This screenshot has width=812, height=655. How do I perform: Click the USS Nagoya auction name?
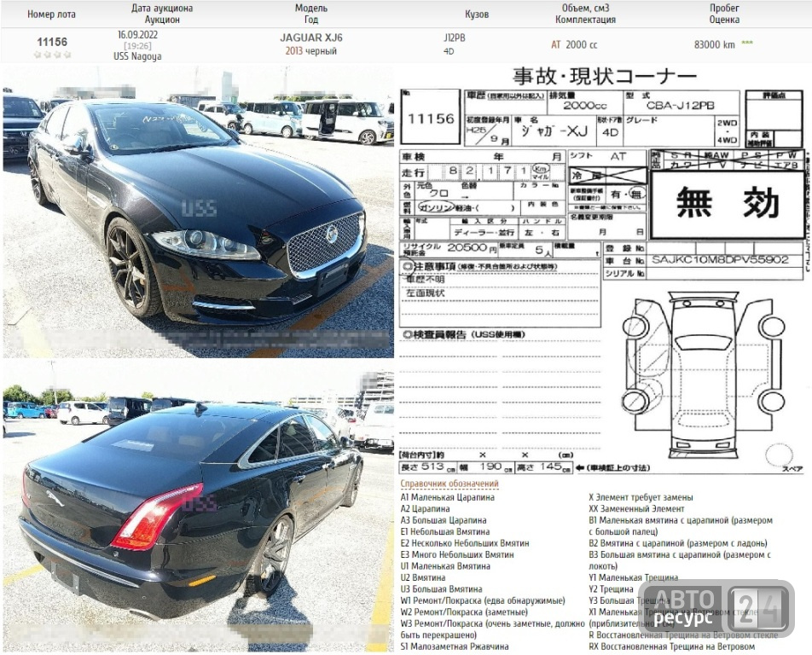pos(137,56)
